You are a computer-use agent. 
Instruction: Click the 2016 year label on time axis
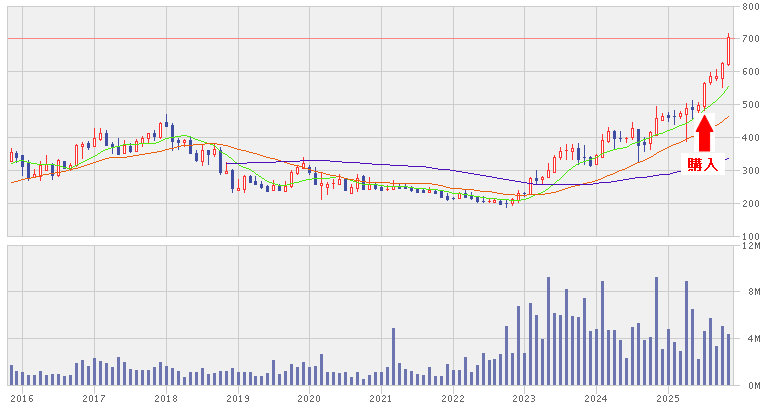pyautogui.click(x=22, y=398)
